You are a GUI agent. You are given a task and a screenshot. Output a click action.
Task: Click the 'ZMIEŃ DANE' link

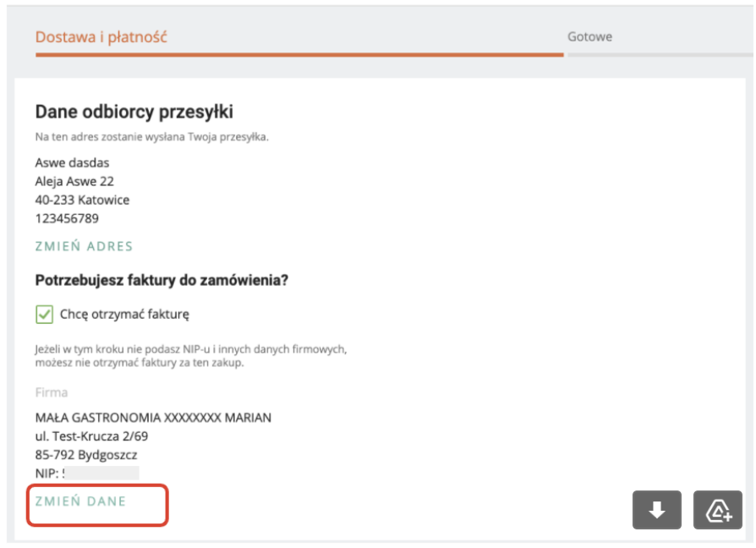(80, 501)
